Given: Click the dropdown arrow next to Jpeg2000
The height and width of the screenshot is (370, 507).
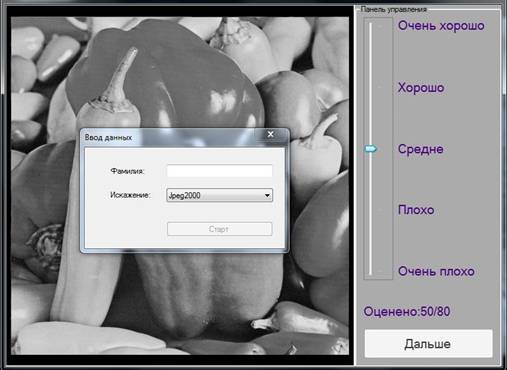Looking at the screenshot, I should tap(267, 195).
